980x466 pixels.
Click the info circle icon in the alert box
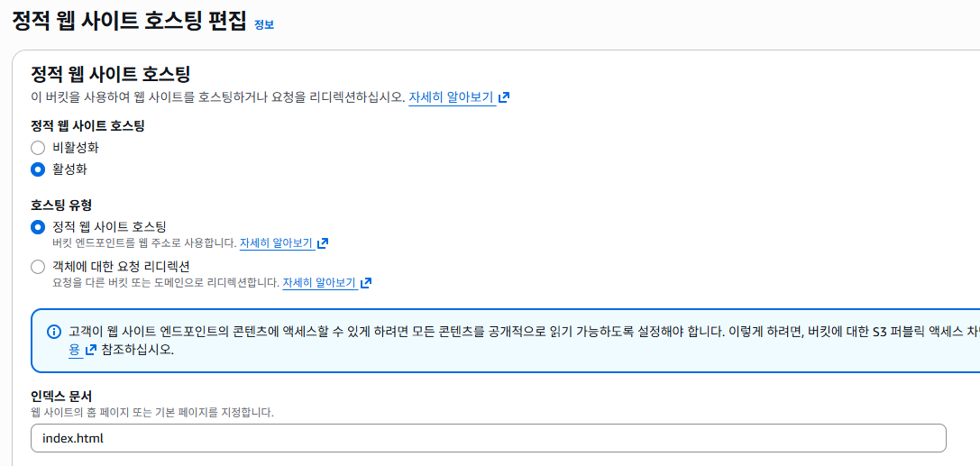click(54, 332)
